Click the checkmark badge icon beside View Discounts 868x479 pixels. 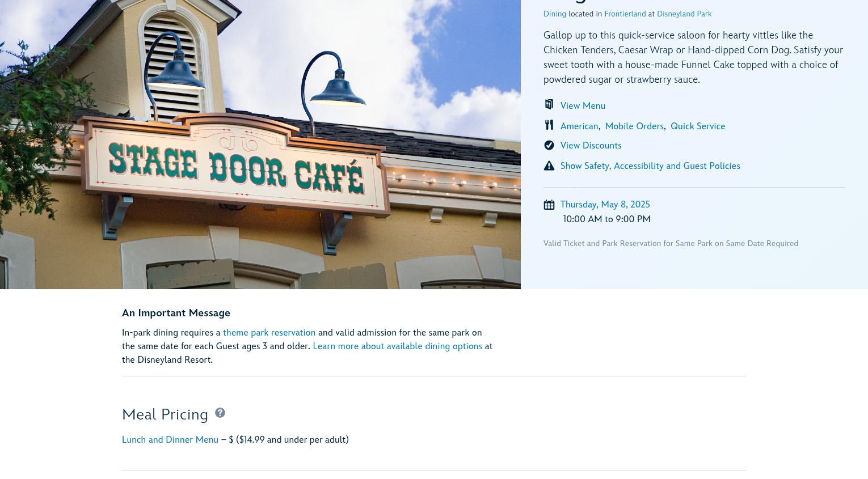tap(549, 145)
